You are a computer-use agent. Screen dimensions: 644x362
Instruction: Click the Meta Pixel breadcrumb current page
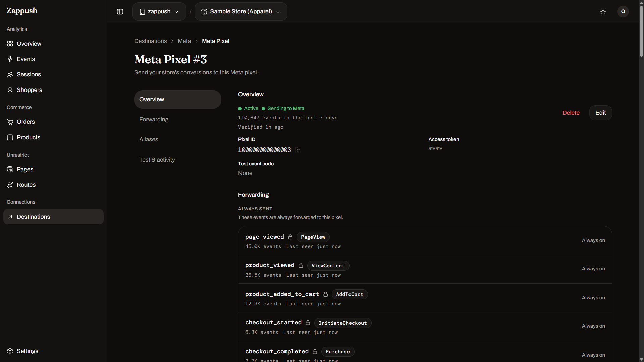pos(216,41)
